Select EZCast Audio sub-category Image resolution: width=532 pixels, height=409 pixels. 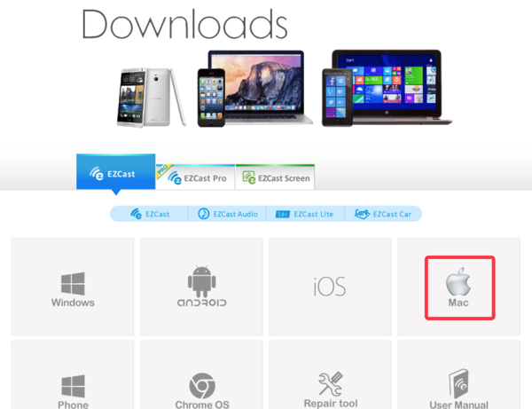pos(227,214)
